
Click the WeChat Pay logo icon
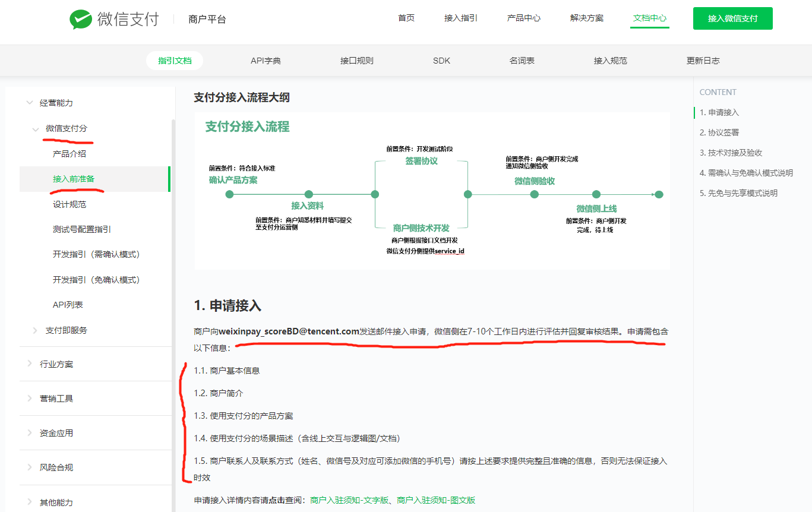[80, 19]
